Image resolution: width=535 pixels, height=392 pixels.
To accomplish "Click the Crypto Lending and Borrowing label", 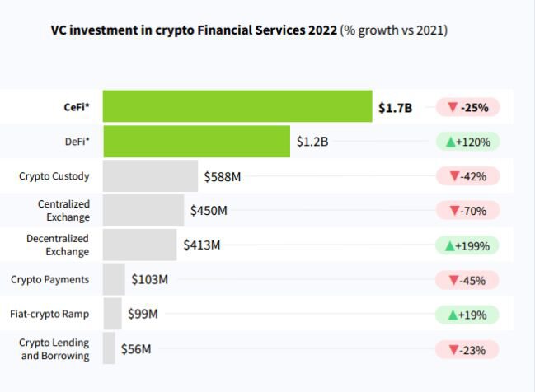I will click(x=55, y=349).
